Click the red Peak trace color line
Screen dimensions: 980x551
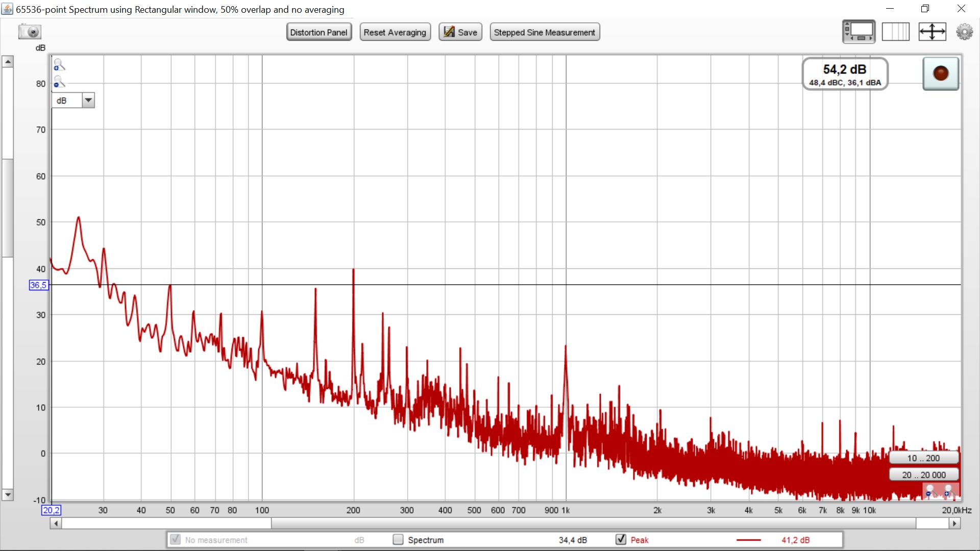(x=748, y=540)
